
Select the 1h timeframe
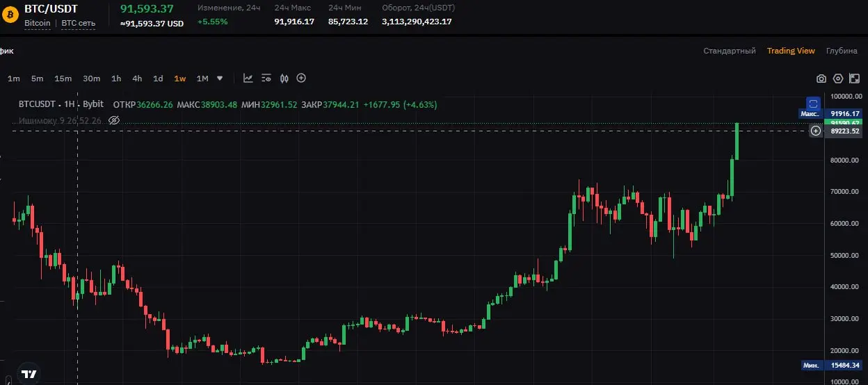(x=116, y=79)
